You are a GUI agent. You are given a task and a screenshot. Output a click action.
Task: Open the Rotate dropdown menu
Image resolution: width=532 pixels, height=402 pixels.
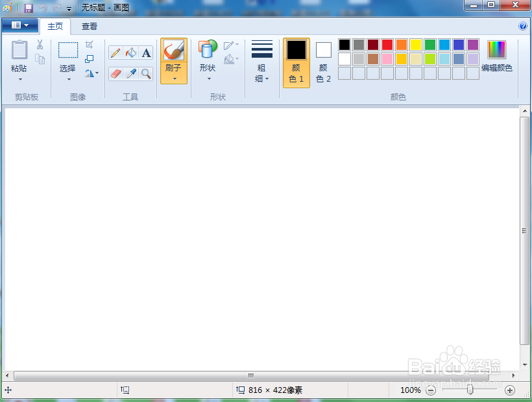(91, 73)
